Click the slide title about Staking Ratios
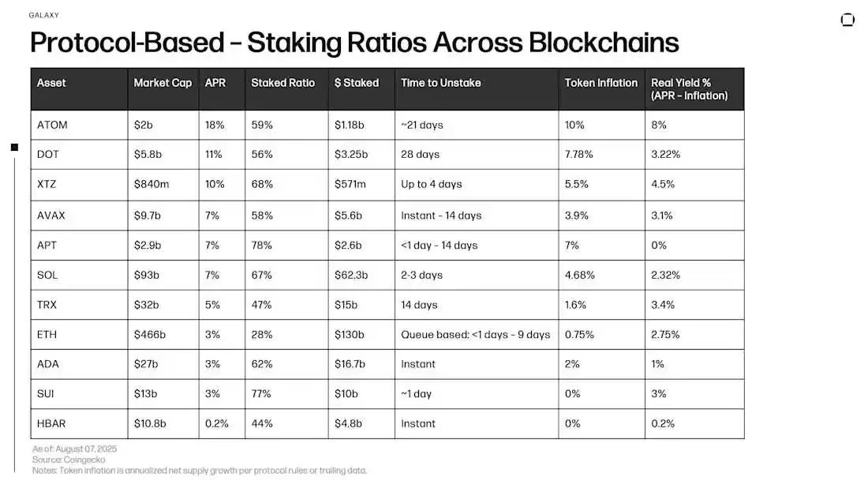This screenshot has height=488, width=868. [354, 43]
